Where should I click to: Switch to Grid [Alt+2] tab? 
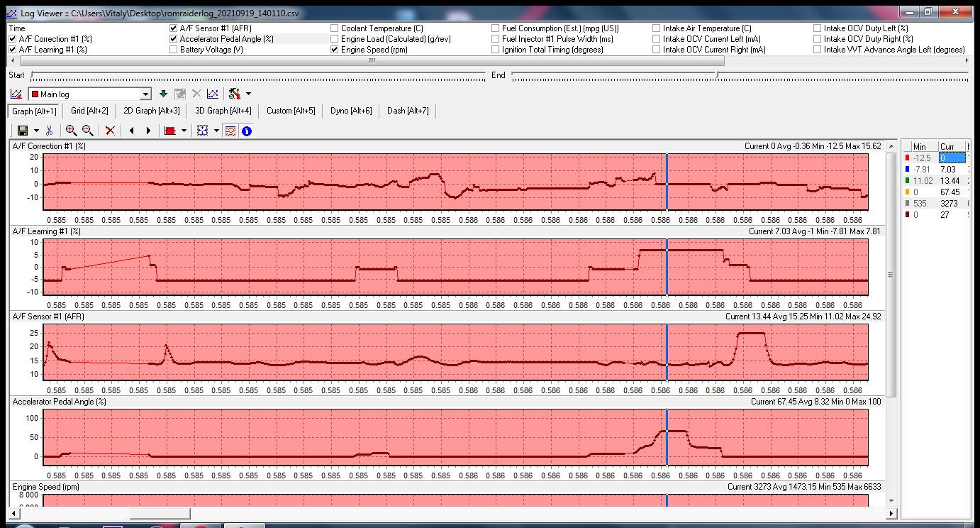89,111
